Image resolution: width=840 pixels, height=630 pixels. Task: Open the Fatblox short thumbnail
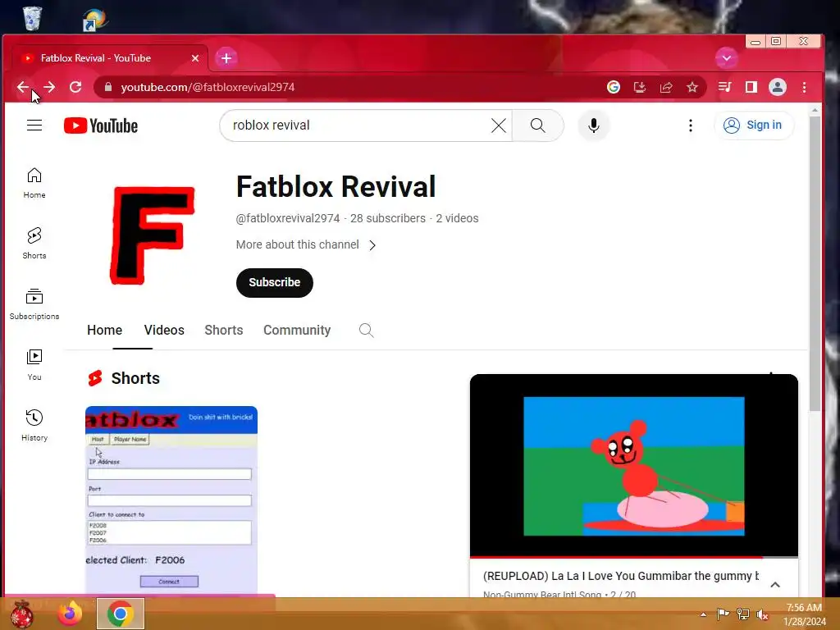point(171,500)
